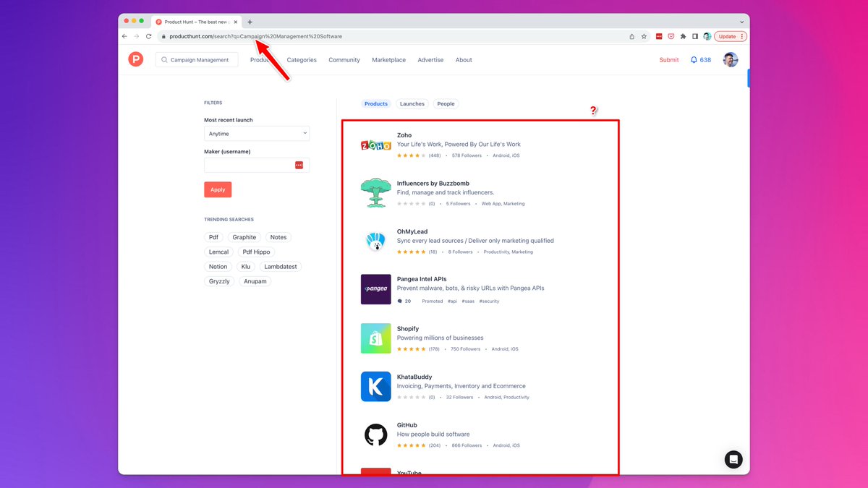This screenshot has height=488, width=868.
Task: Open the Marketplace menu item
Action: tap(388, 60)
